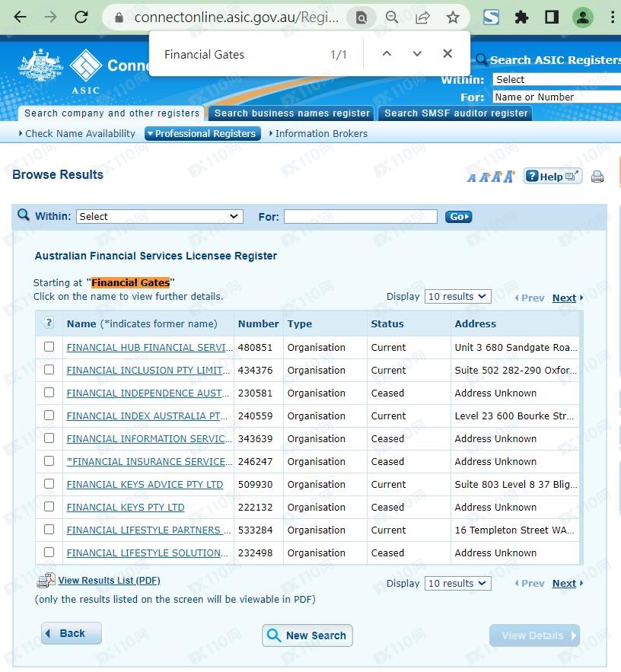Switch to Search SMSF auditor register tab
Screen dimensions: 621x672
pos(456,113)
